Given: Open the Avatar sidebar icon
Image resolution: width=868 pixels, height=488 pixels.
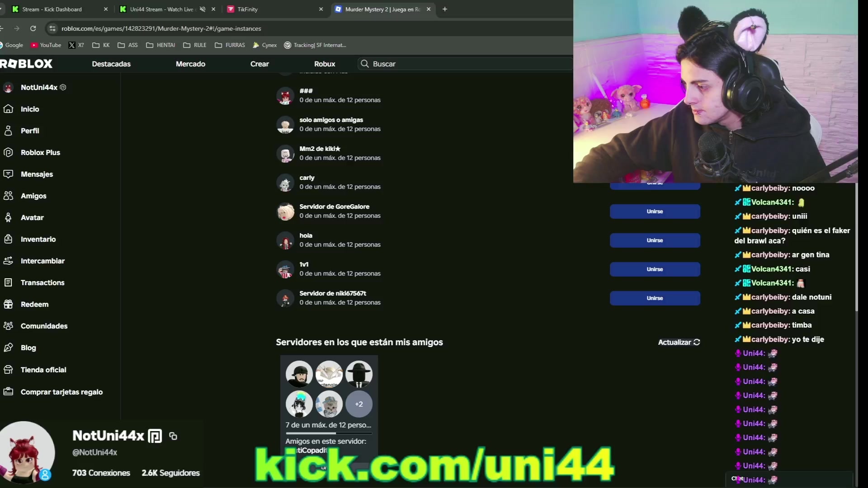Looking at the screenshot, I should pyautogui.click(x=8, y=217).
